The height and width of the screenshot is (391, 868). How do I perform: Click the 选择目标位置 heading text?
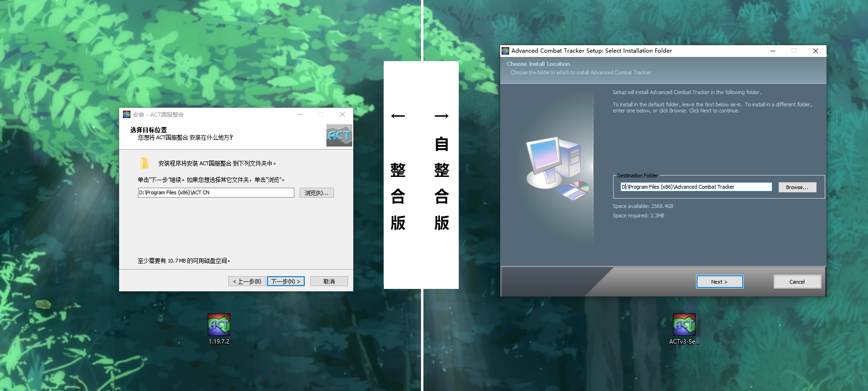[149, 130]
